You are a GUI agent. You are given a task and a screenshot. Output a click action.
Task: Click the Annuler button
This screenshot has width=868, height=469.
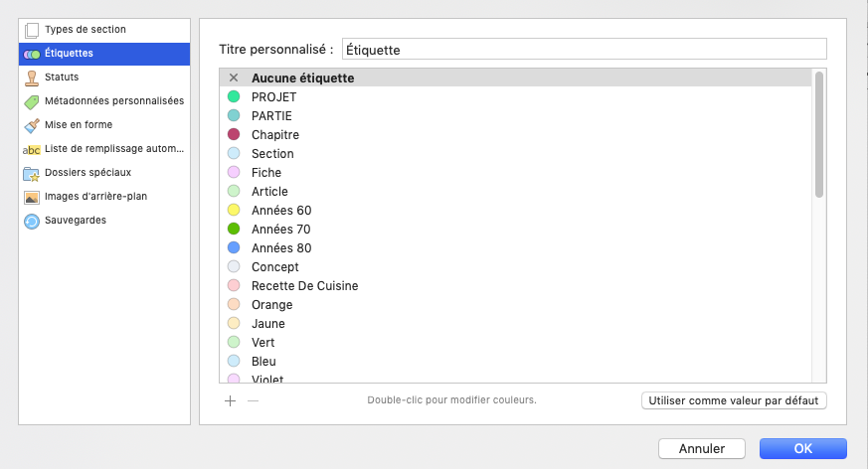pos(701,449)
